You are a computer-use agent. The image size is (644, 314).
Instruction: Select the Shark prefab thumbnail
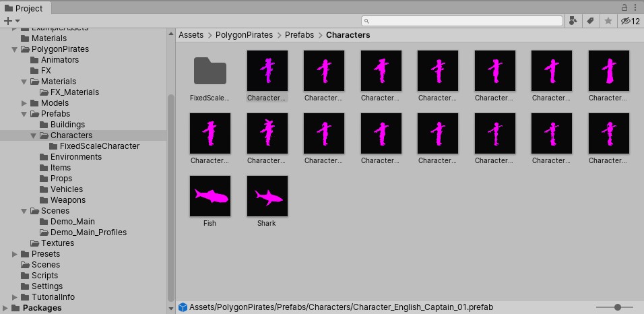click(x=267, y=196)
